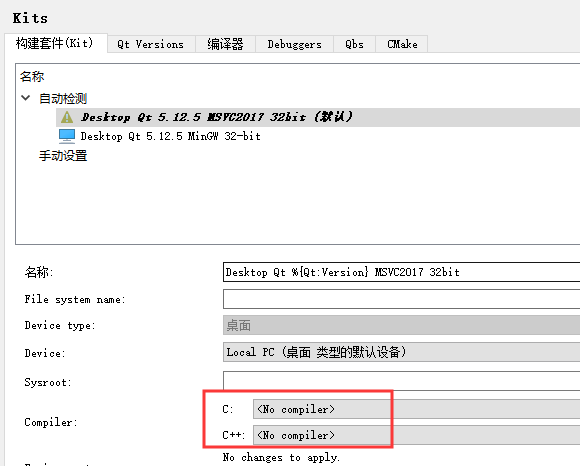The height and width of the screenshot is (466, 580).
Task: Edit the kit 名称 text field
Action: tap(401, 272)
